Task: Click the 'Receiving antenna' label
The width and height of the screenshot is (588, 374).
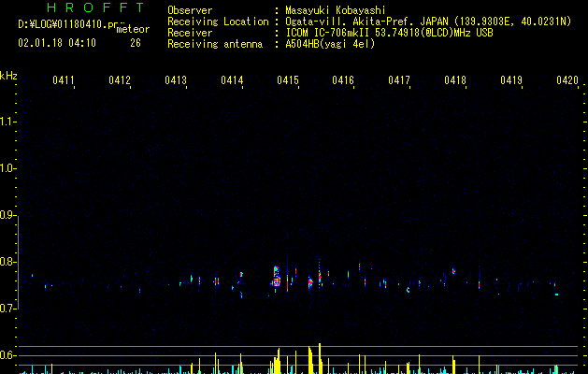Action: pyautogui.click(x=215, y=44)
